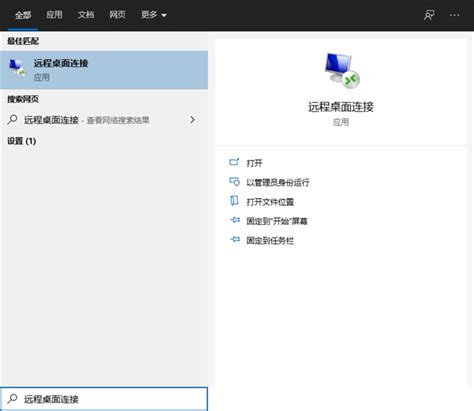Open web search result for 远程桌面连接

(x=104, y=120)
